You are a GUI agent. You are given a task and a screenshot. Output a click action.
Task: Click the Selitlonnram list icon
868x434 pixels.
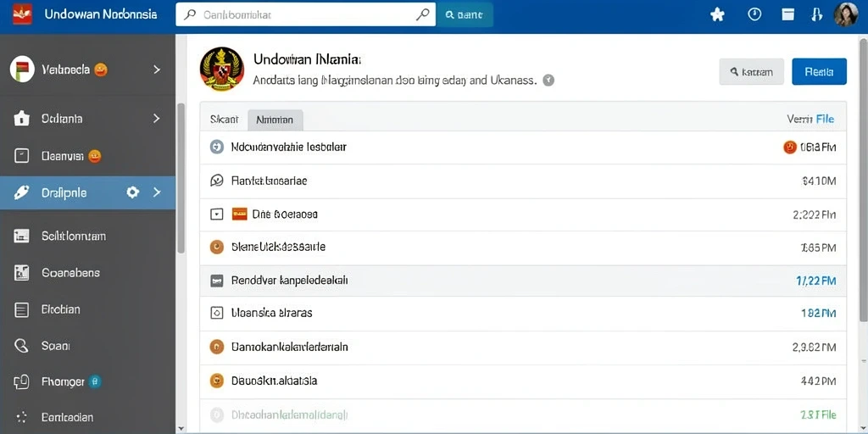point(21,236)
